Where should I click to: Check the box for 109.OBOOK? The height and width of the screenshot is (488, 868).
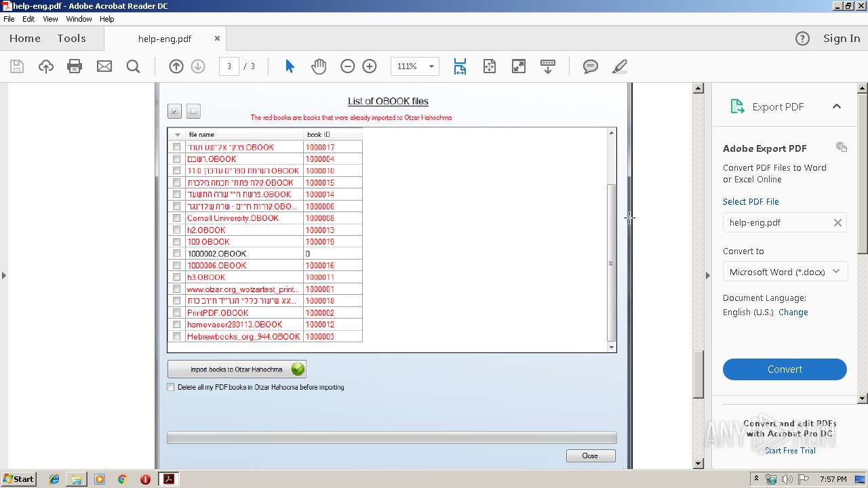click(177, 241)
